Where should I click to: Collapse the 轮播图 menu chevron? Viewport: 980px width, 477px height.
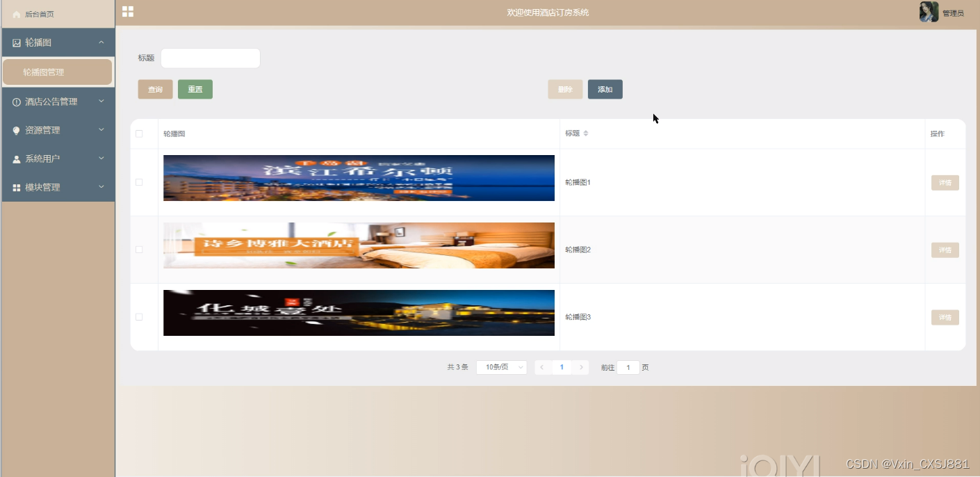point(101,42)
